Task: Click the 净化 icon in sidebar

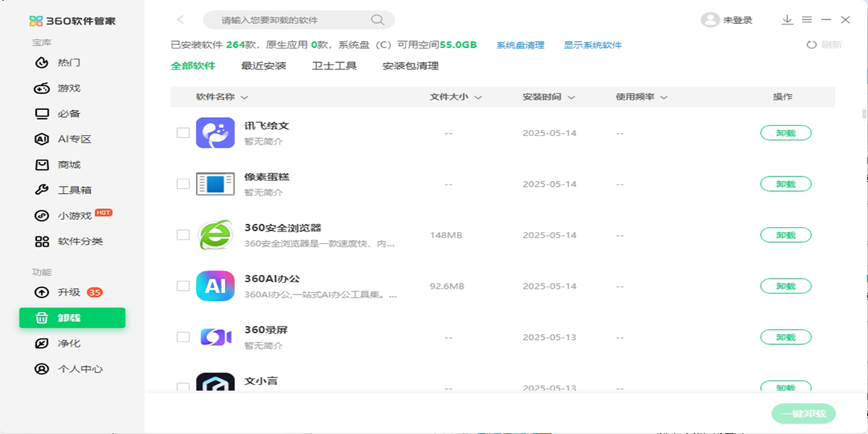Action: pyautogui.click(x=42, y=344)
